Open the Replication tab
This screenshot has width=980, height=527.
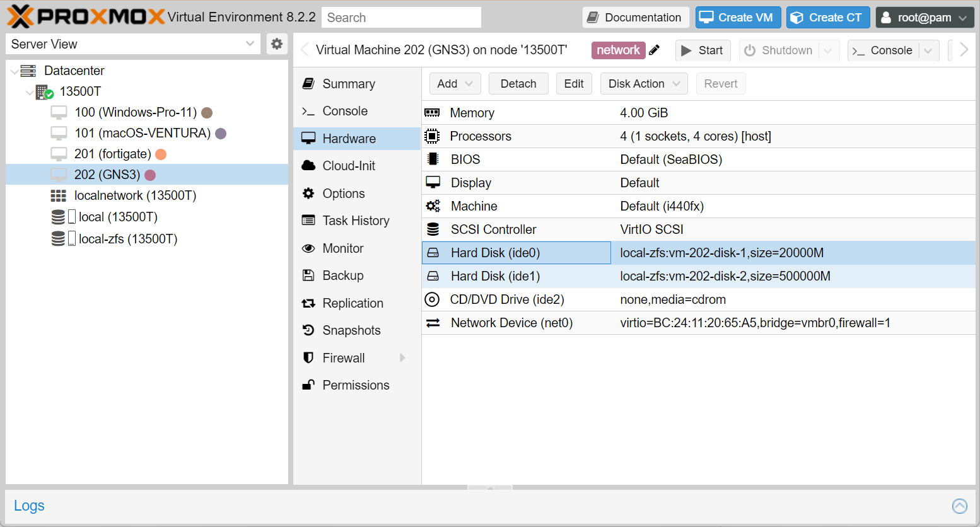click(x=357, y=303)
